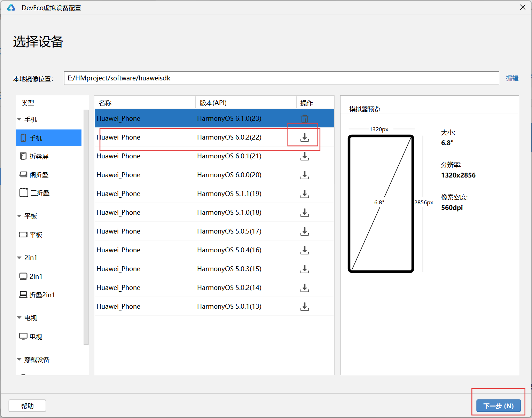Select row HarmonyOS 6.0.2(22)
Image resolution: width=532 pixels, height=418 pixels.
214,137
